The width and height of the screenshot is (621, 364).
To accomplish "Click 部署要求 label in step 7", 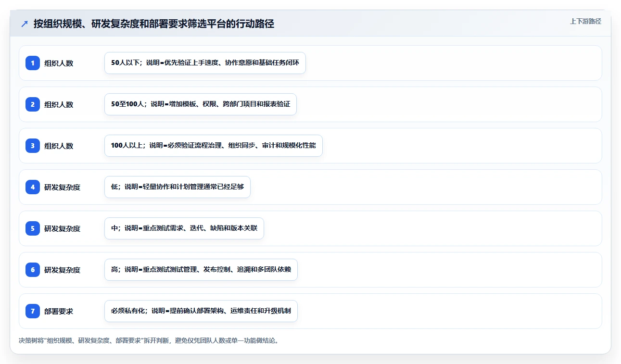I will tap(59, 311).
